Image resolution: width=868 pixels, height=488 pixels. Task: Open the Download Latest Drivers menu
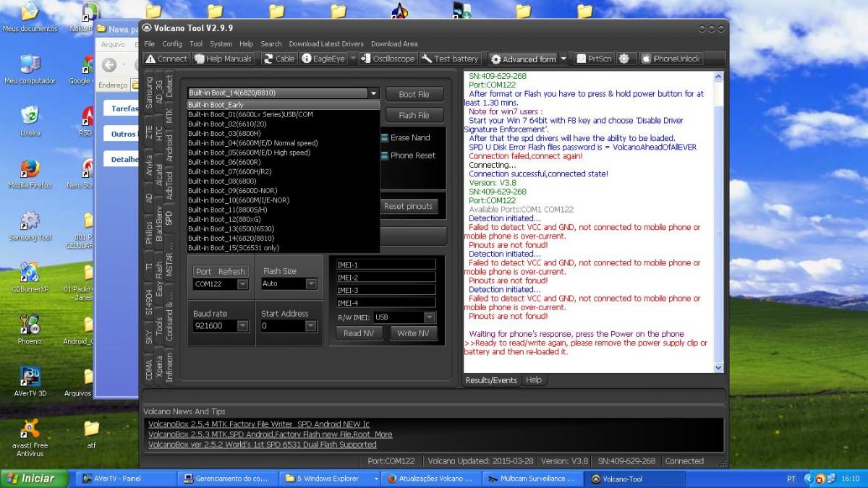tap(326, 44)
